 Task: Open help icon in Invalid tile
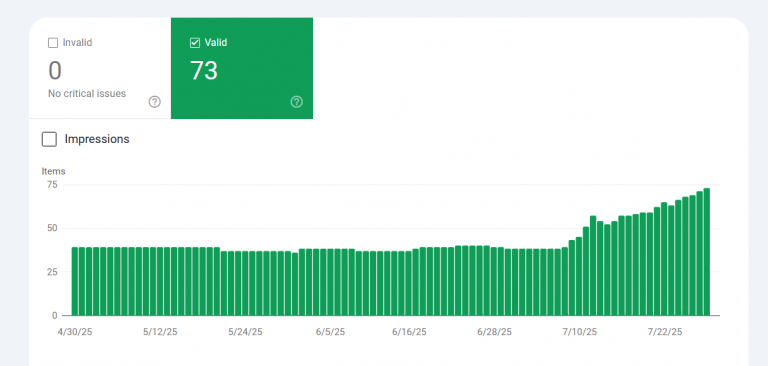(x=154, y=102)
